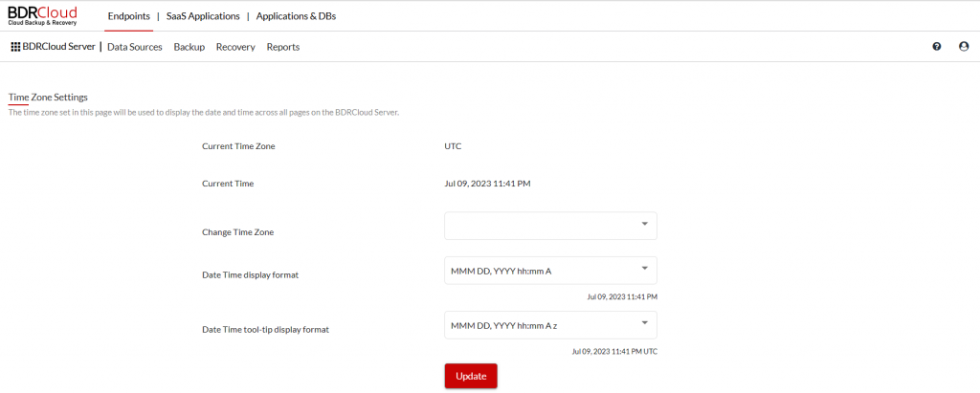Switch to the SaaS Applications tab
980x393 pixels.
[x=202, y=16]
